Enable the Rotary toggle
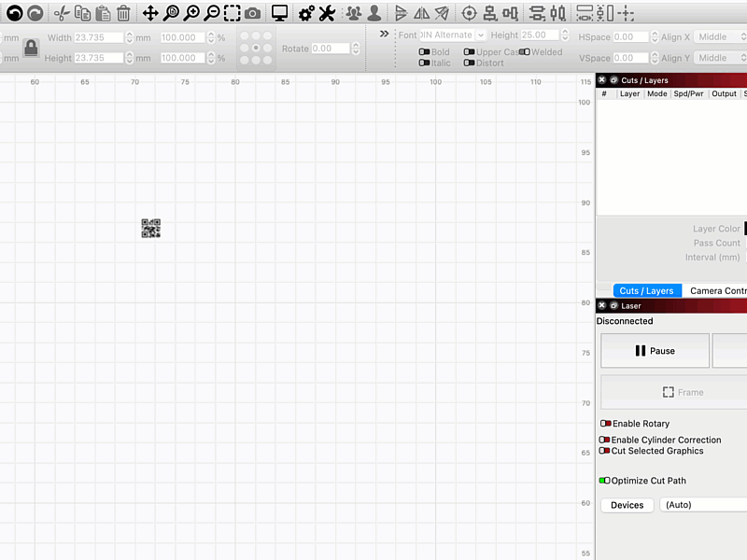The image size is (747, 560). pyautogui.click(x=605, y=424)
